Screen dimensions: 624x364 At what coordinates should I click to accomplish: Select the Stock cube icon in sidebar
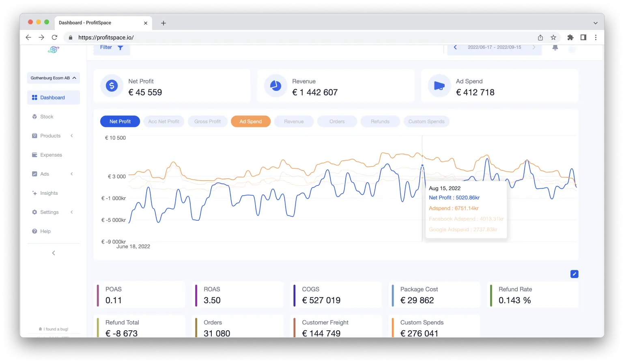click(34, 116)
